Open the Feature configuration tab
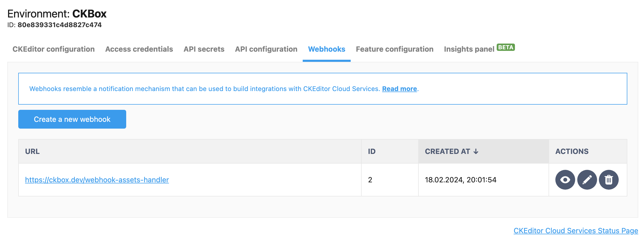This screenshot has width=644, height=240. click(x=395, y=49)
